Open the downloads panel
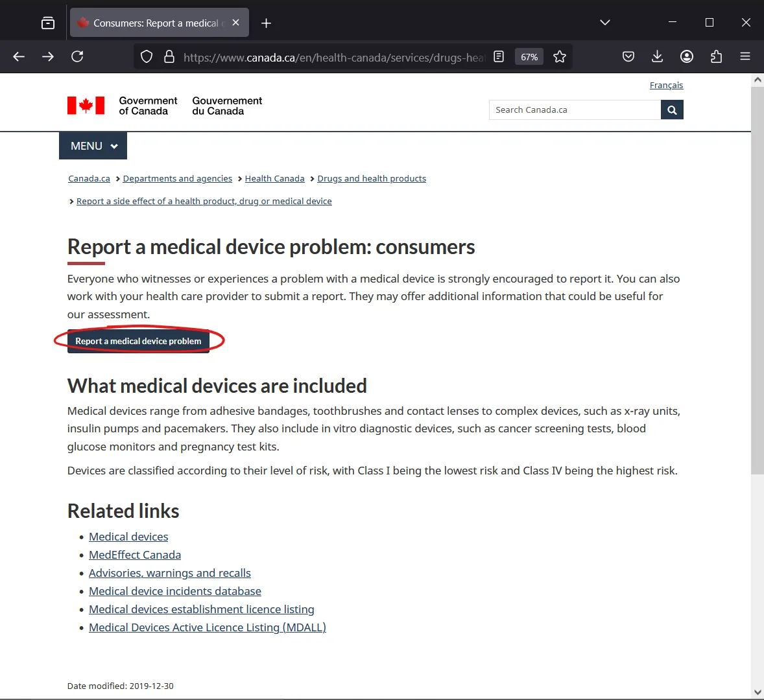The height and width of the screenshot is (700, 764). pos(657,57)
